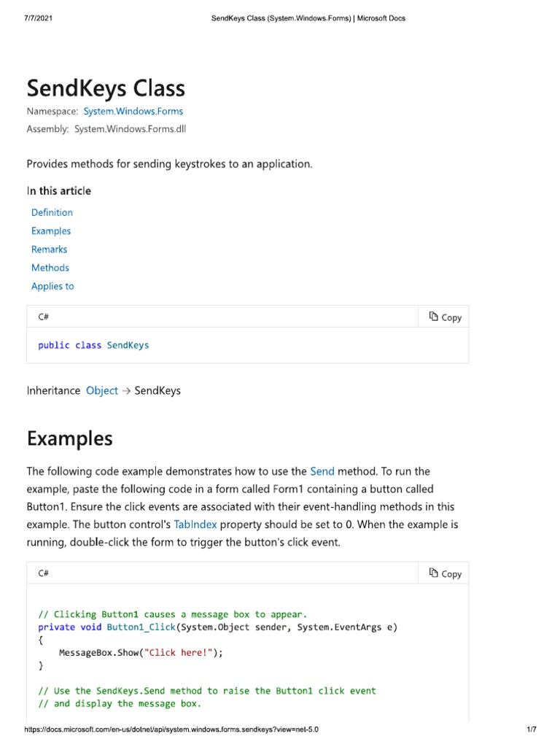Follow the Object inheritance link
Screen dimensions: 560x747
coord(102,390)
